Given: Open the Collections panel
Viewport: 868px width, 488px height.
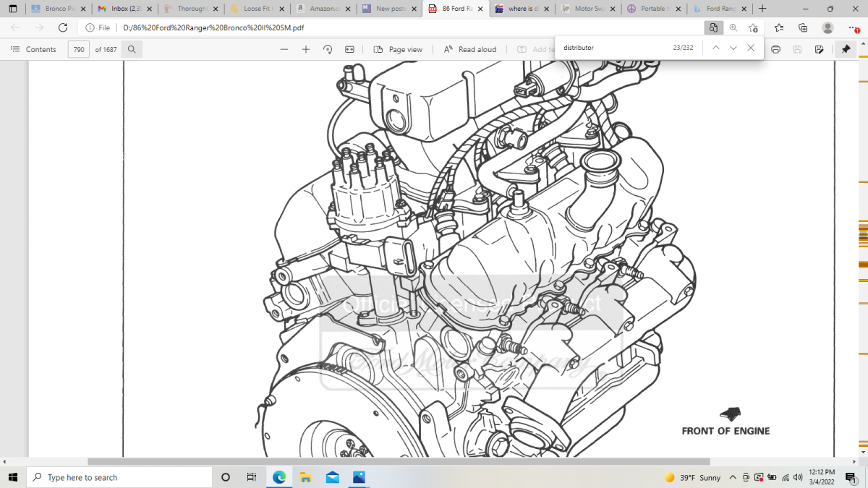Looking at the screenshot, I should pyautogui.click(x=803, y=27).
